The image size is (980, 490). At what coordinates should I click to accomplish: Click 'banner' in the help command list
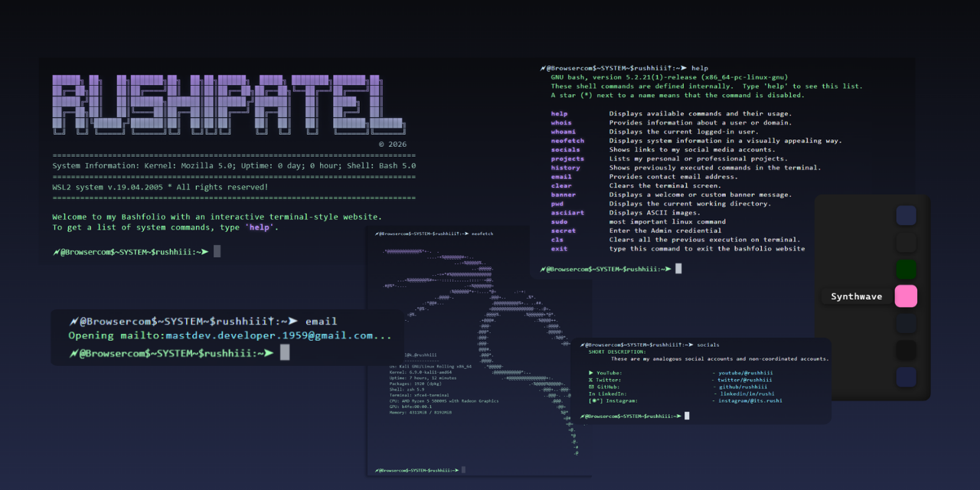[x=563, y=194]
